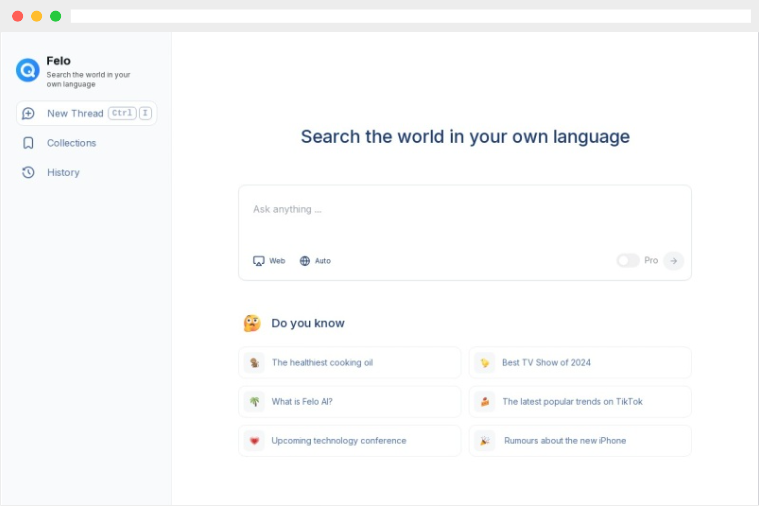This screenshot has width=759, height=506.
Task: Click the thinking emoji beside Do you know
Action: pyautogui.click(x=252, y=323)
